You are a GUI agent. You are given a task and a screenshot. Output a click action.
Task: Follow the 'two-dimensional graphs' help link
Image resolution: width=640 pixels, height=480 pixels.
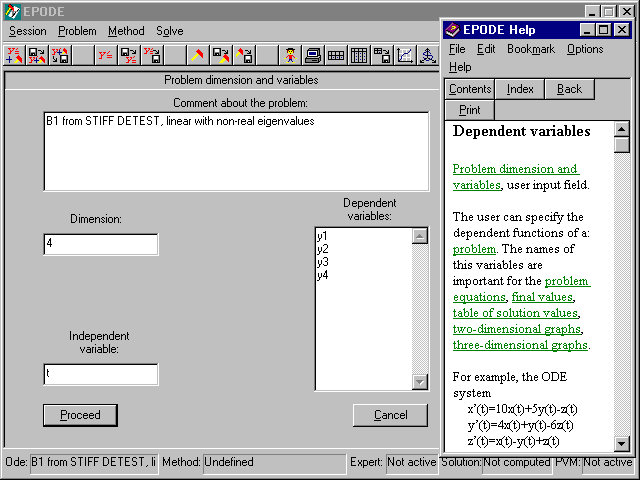click(x=517, y=329)
